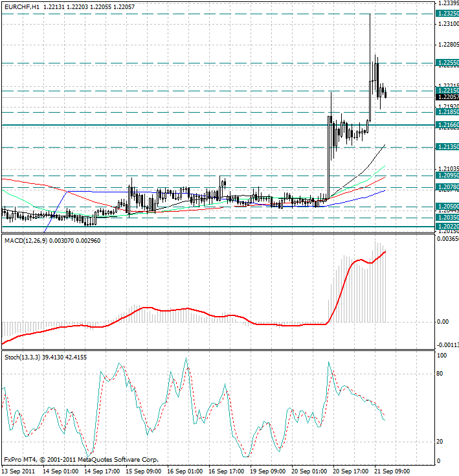Click the 1.2255 price level tag

[x=448, y=63]
